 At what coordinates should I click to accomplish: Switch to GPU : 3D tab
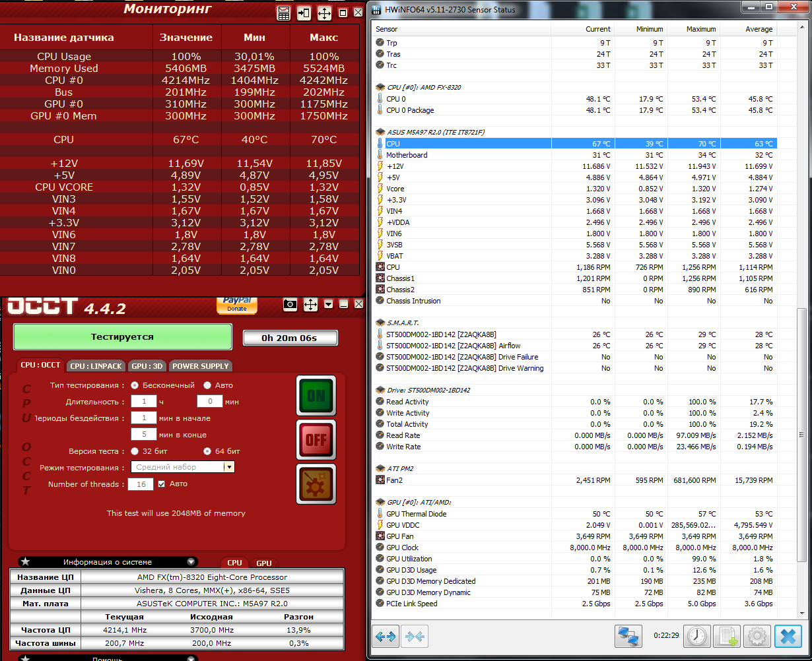pyautogui.click(x=147, y=366)
